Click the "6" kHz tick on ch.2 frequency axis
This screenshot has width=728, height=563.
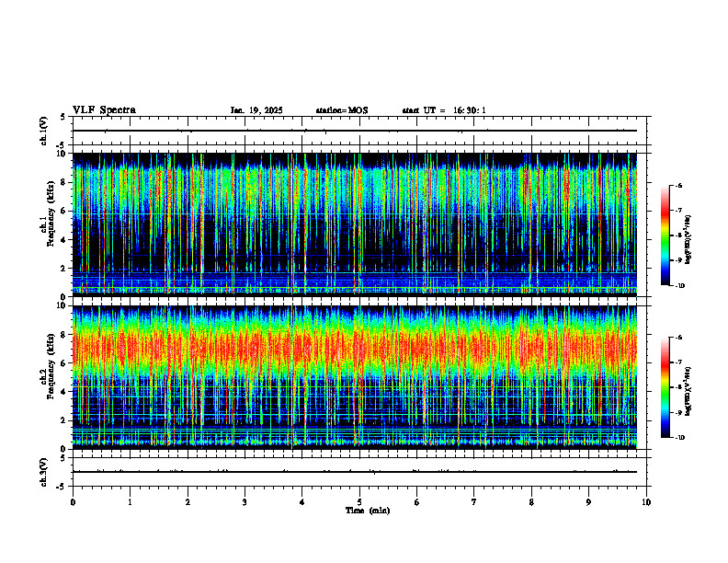pos(64,362)
